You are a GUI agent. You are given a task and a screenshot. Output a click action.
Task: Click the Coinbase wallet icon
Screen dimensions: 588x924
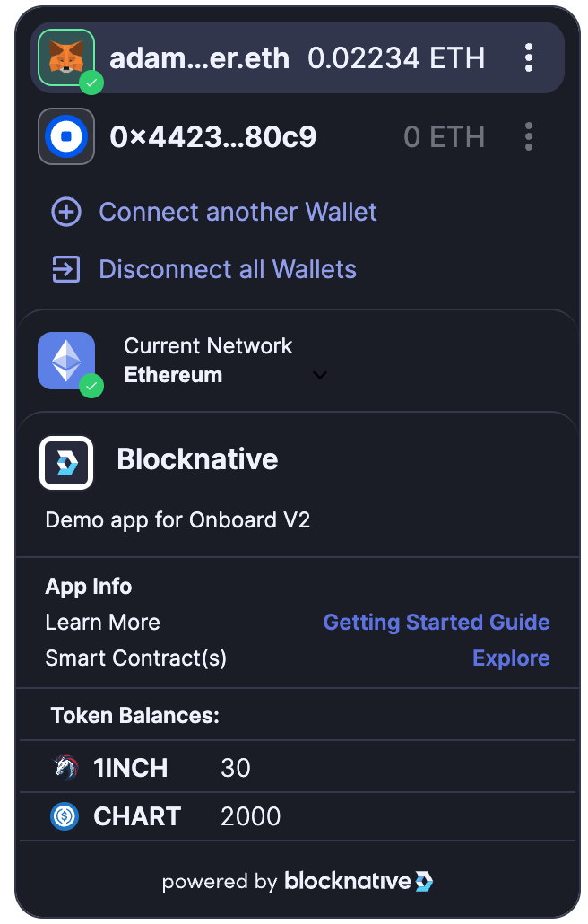coord(66,136)
